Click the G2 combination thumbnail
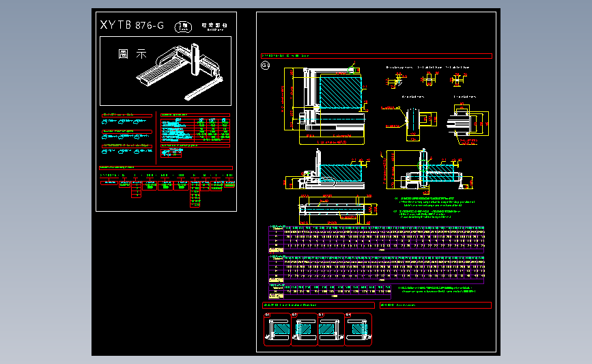 [x=305, y=329]
